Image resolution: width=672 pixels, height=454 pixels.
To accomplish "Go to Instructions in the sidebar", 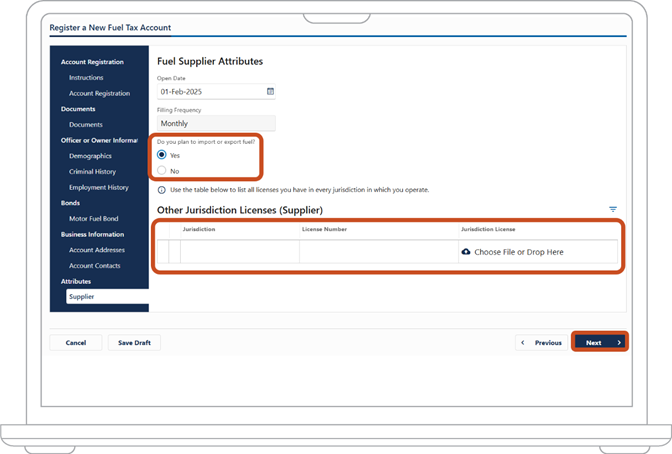I will (86, 78).
